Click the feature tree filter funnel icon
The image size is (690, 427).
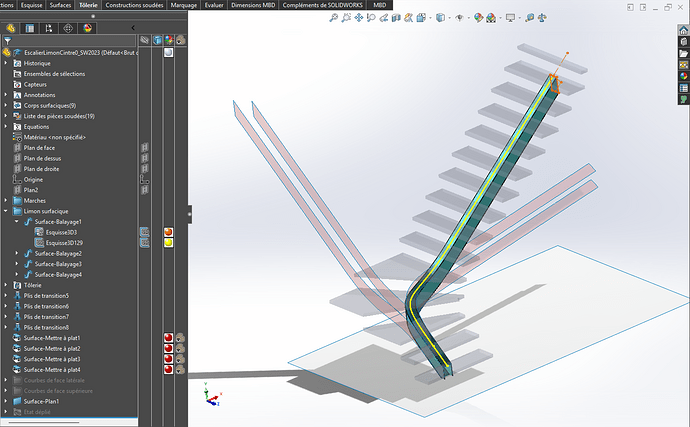pyautogui.click(x=9, y=41)
